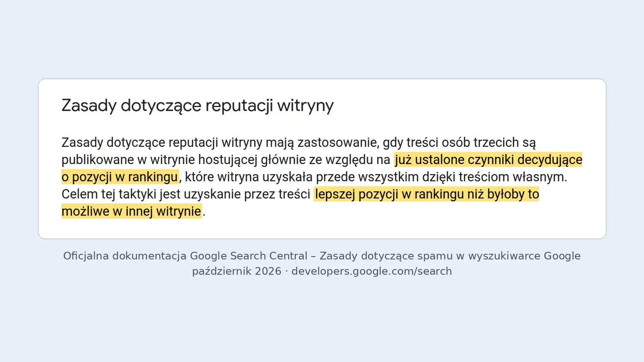Click the paragraph's first line ending "osób trzecich są"
Image resolution: width=644 pixels, height=362 pixels.
click(x=299, y=142)
